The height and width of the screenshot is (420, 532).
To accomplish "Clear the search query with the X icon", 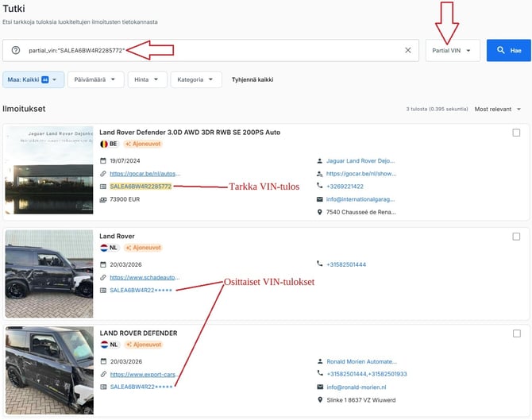I will (408, 50).
